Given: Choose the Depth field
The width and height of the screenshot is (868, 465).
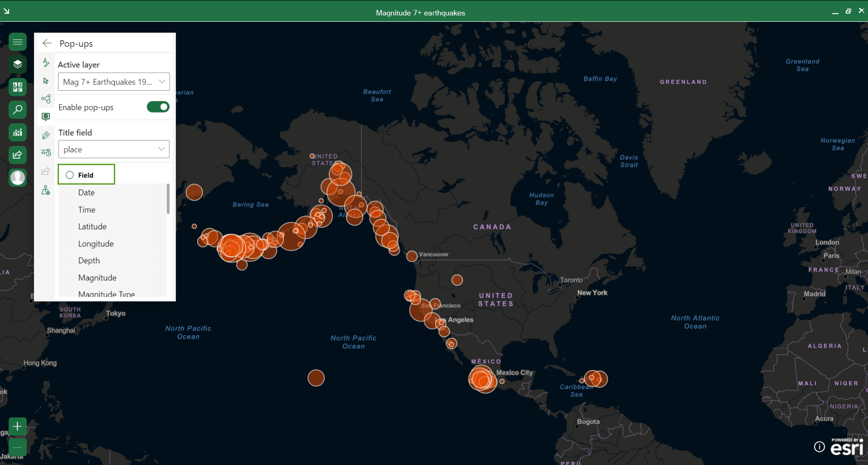Looking at the screenshot, I should click(89, 260).
